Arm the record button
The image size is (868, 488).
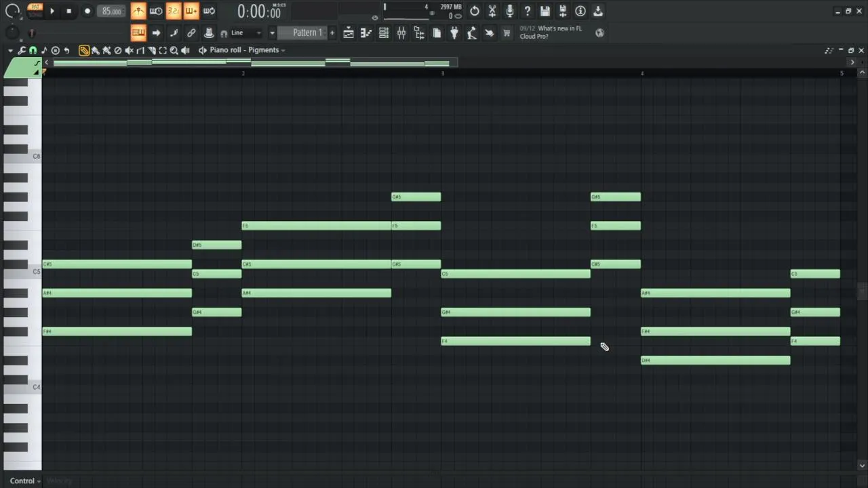tap(87, 11)
